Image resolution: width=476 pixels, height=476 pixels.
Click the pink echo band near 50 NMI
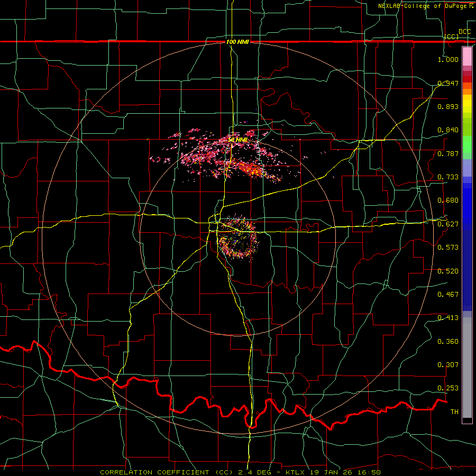(226, 155)
